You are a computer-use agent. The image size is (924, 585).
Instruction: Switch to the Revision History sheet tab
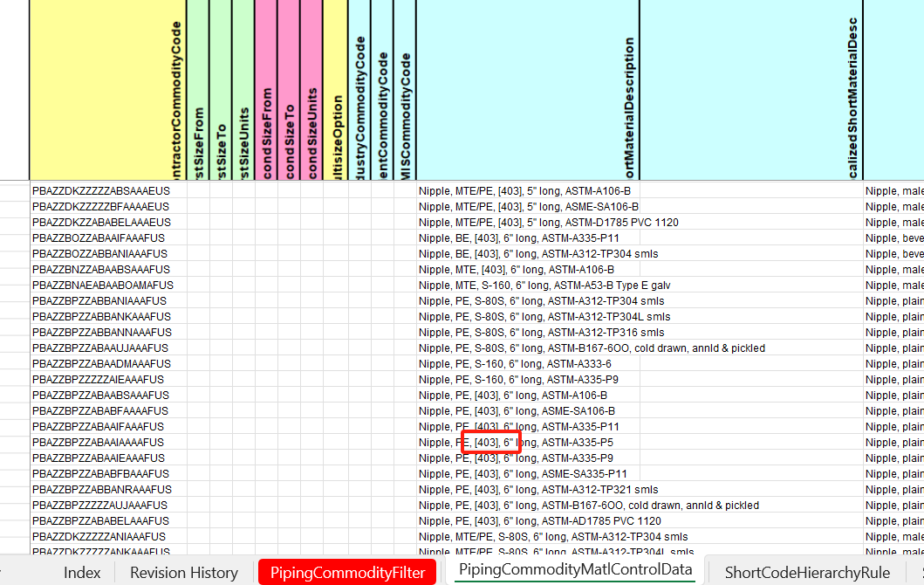tap(184, 572)
